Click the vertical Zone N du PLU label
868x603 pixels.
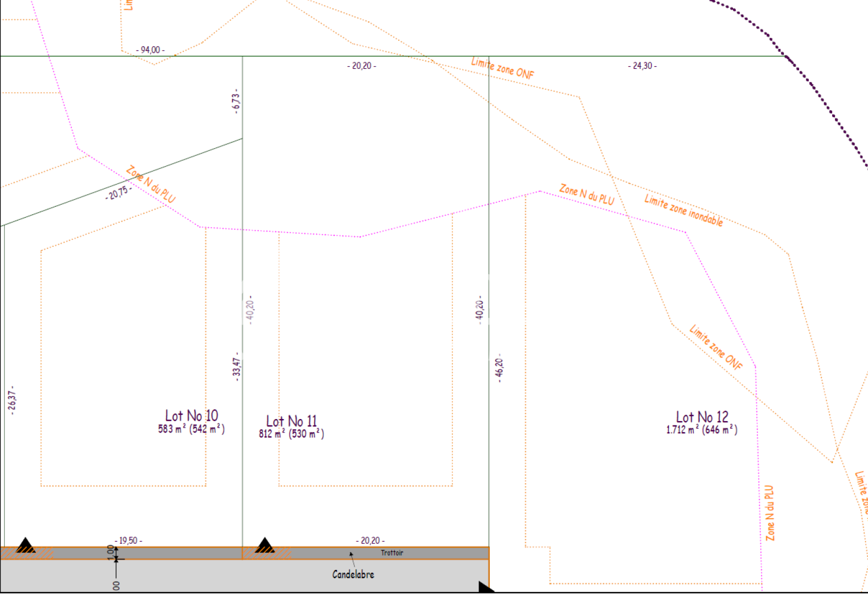point(770,513)
